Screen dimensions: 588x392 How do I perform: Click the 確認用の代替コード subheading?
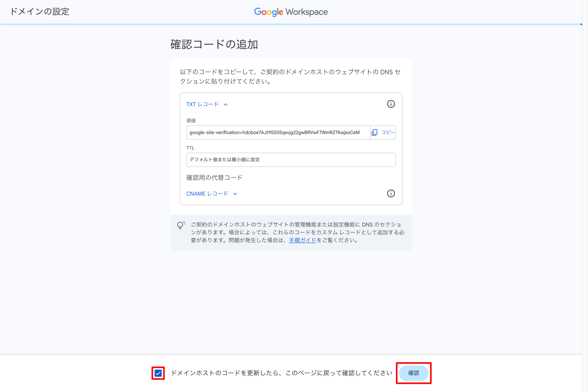click(x=214, y=178)
